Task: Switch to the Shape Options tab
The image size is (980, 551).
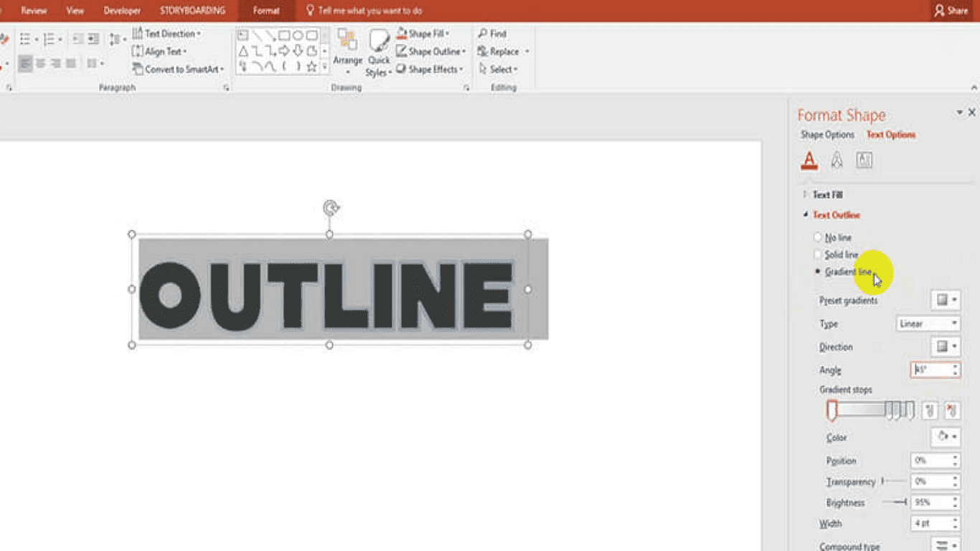Action: pyautogui.click(x=827, y=135)
